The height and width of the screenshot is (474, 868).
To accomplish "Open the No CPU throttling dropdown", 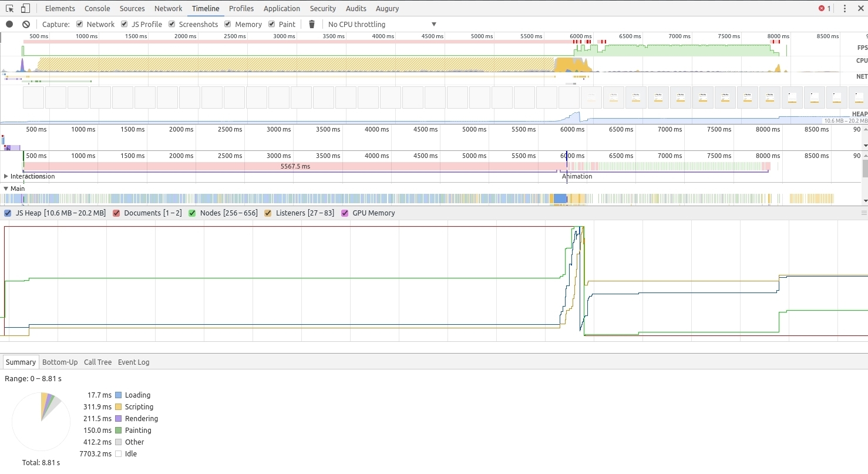I will (x=382, y=24).
